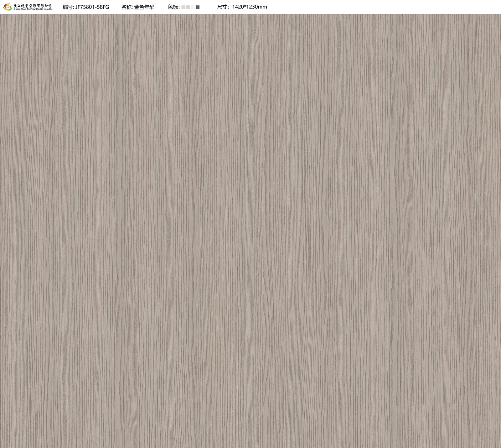The image size is (501, 448).
Task: Select the JF75801 part of product code
Action: 85,7
